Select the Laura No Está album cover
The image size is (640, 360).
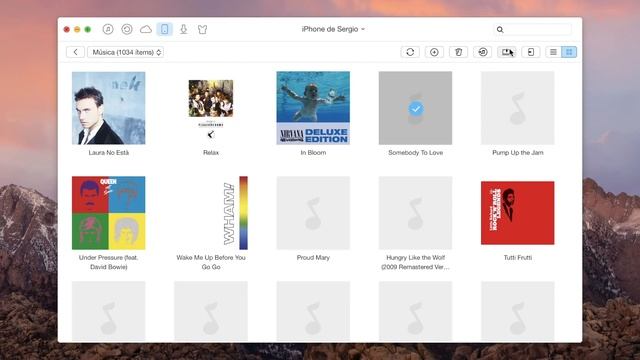[x=109, y=108]
